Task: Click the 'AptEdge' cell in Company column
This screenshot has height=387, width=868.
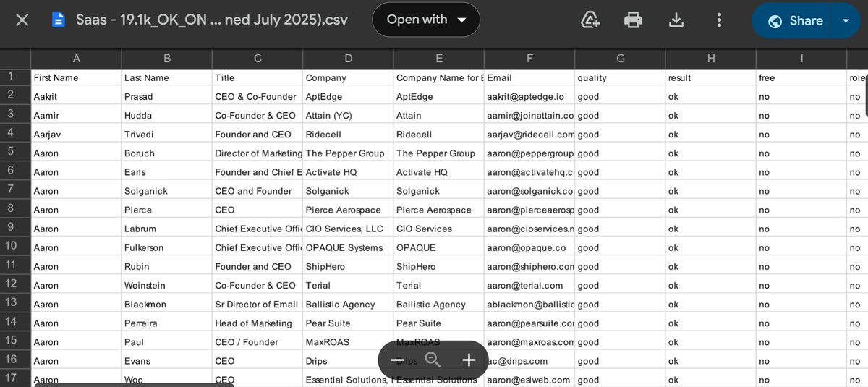Action: [348, 96]
